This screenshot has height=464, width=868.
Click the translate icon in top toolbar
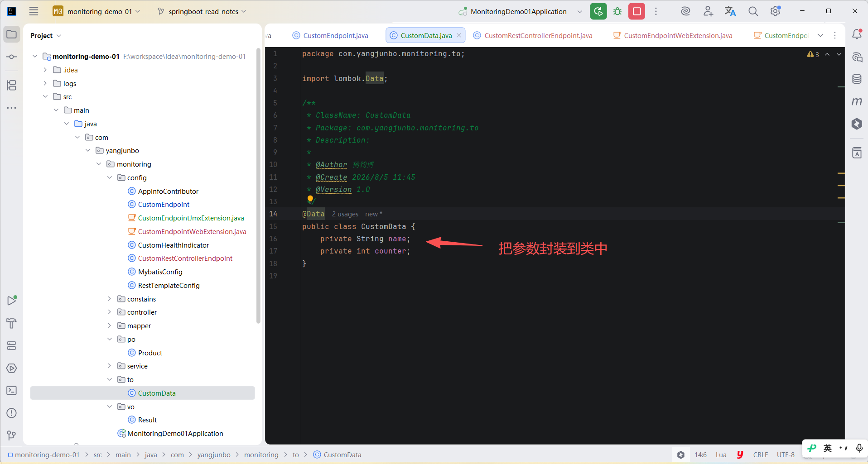click(x=730, y=11)
